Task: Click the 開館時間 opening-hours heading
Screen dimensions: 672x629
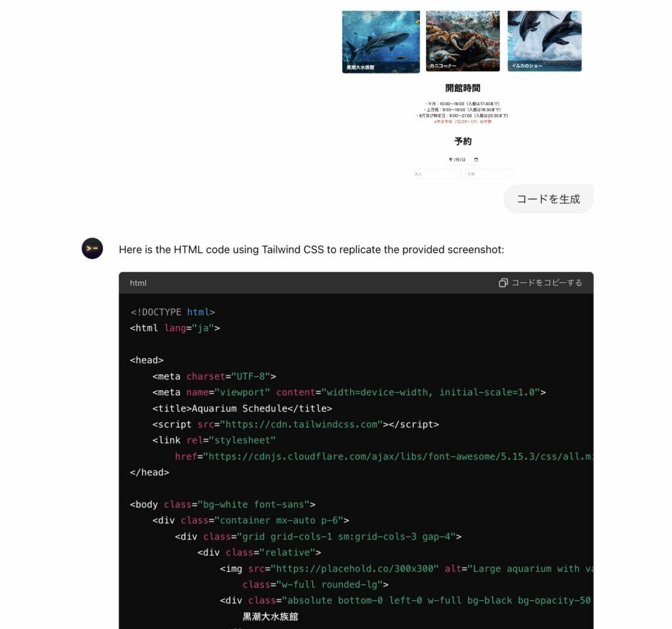Action: click(x=462, y=87)
